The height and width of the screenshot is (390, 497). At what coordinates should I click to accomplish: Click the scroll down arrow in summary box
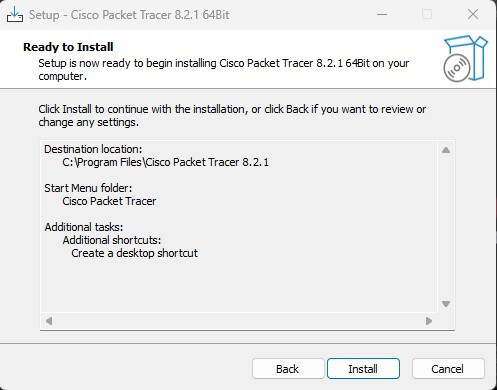coord(446,304)
